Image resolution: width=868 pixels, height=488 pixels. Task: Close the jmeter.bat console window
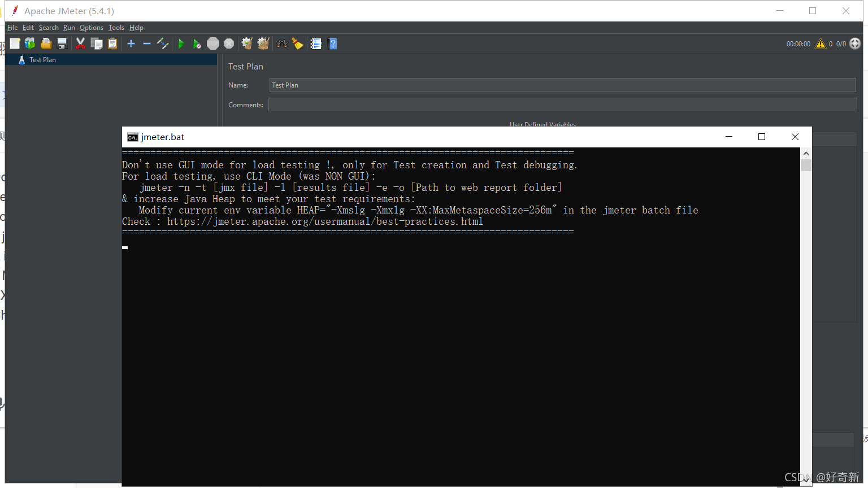pyautogui.click(x=795, y=137)
